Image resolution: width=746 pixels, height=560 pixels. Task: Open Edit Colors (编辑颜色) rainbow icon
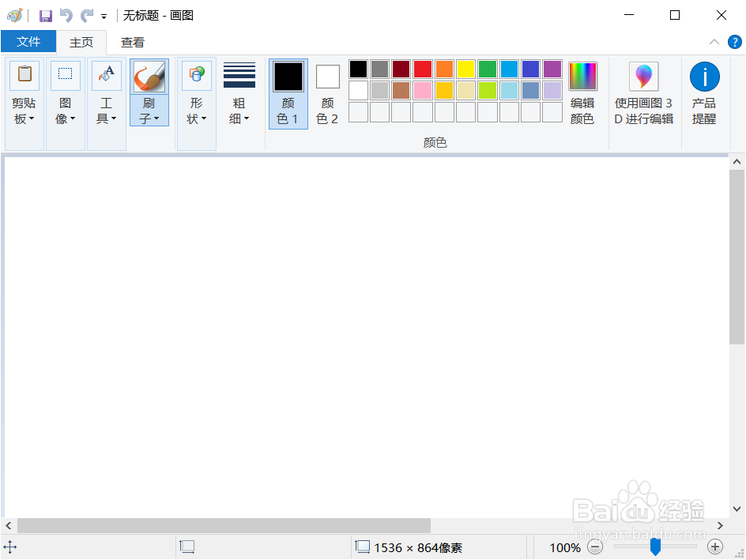582,75
